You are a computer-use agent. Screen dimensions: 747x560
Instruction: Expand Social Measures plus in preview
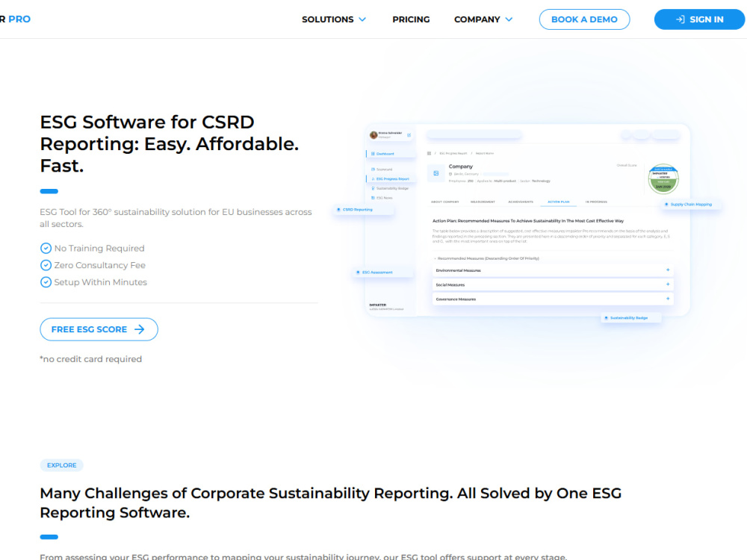[667, 284]
